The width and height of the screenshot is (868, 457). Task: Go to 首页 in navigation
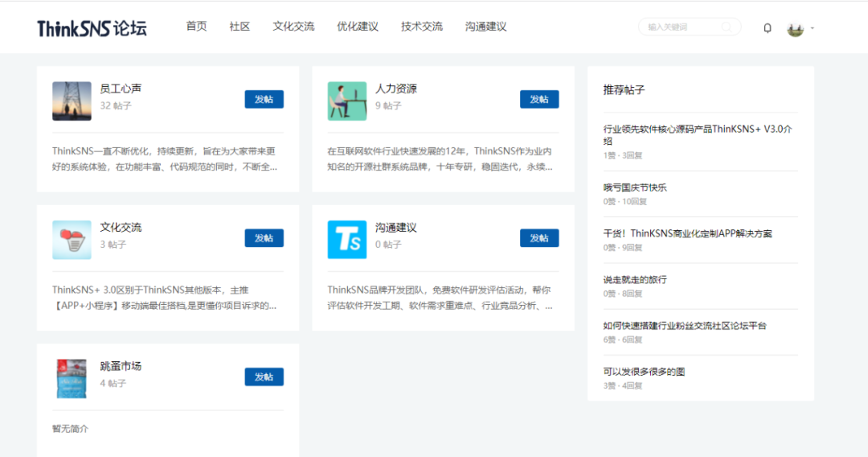(x=196, y=27)
